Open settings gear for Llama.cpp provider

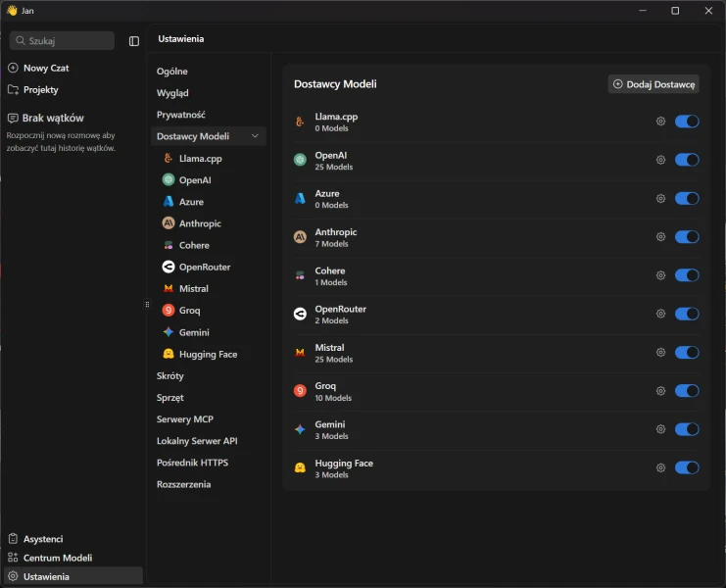point(660,122)
